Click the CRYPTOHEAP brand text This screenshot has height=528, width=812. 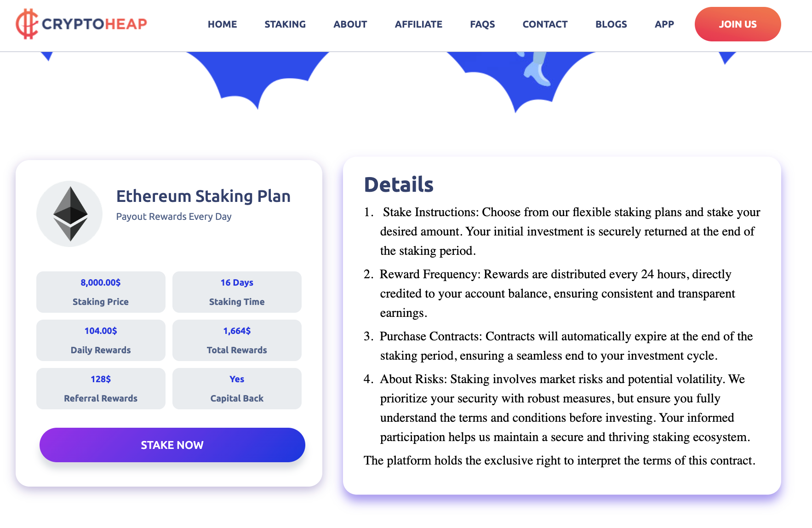coord(94,24)
